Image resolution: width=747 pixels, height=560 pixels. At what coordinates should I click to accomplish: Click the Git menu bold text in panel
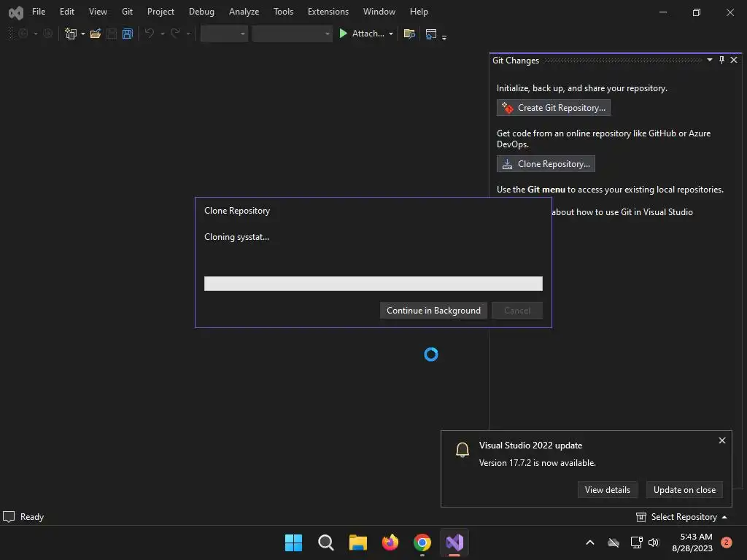point(546,190)
